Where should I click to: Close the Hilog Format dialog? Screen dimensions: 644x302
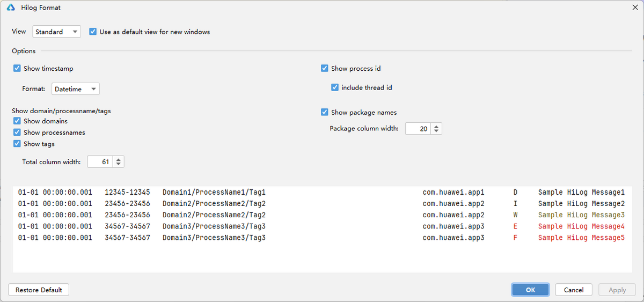(x=635, y=8)
